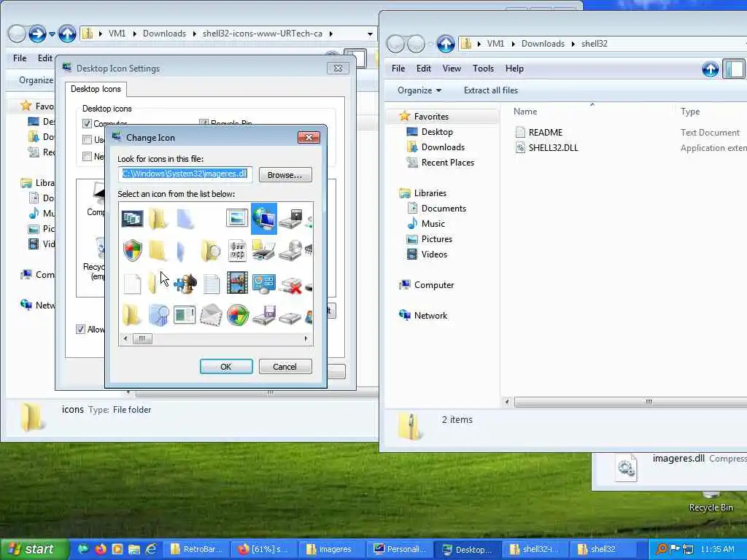Select the Windows security shield icon
The width and height of the screenshot is (747, 560).
133,250
